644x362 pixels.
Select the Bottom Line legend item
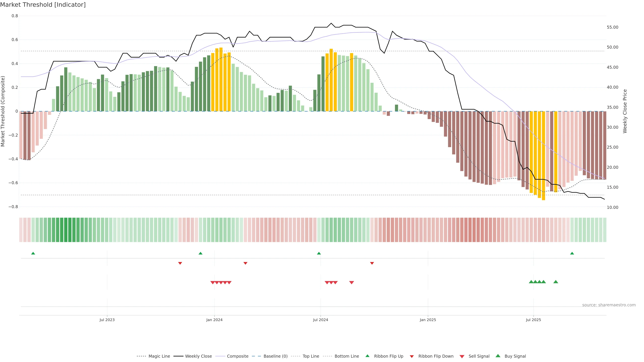[x=346, y=356]
